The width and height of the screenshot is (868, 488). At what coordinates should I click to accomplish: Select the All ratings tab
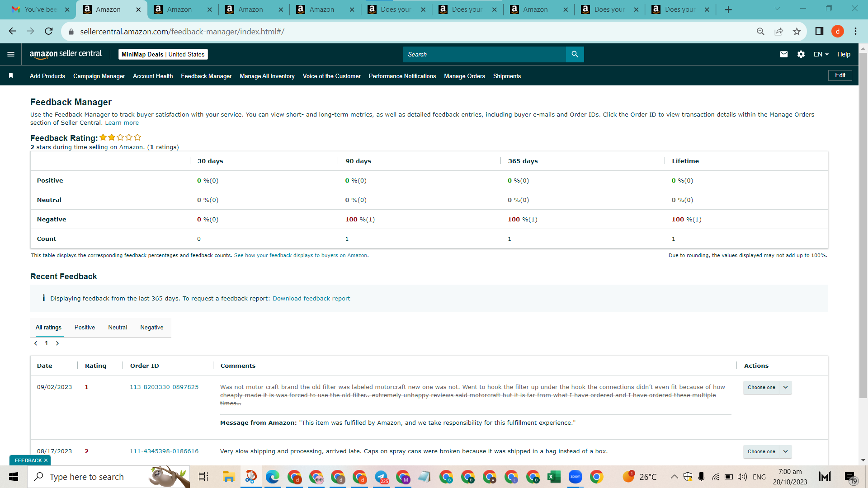coord(48,328)
